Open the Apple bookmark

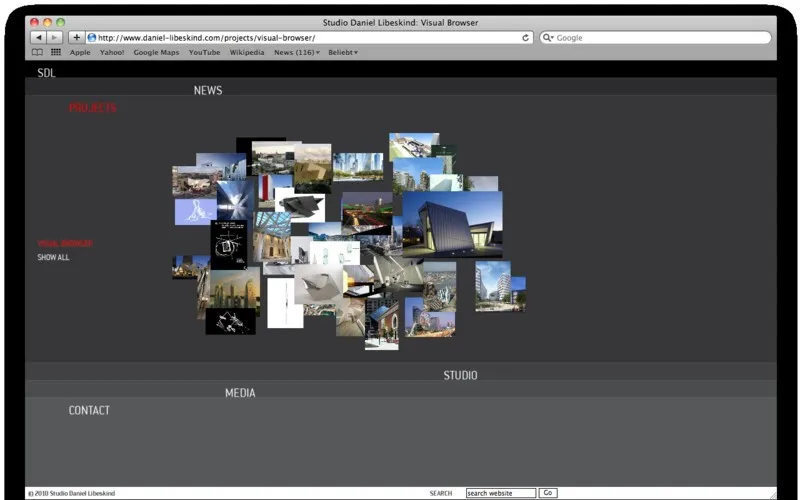(x=80, y=52)
